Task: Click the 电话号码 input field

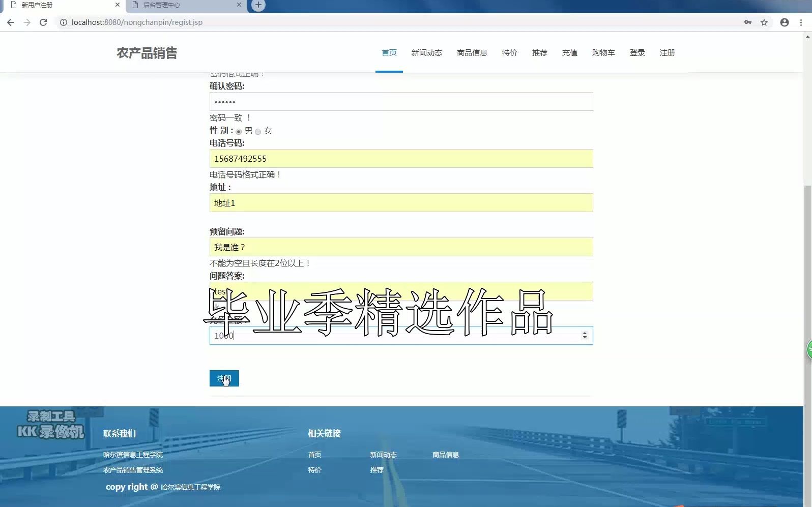Action: pyautogui.click(x=401, y=159)
